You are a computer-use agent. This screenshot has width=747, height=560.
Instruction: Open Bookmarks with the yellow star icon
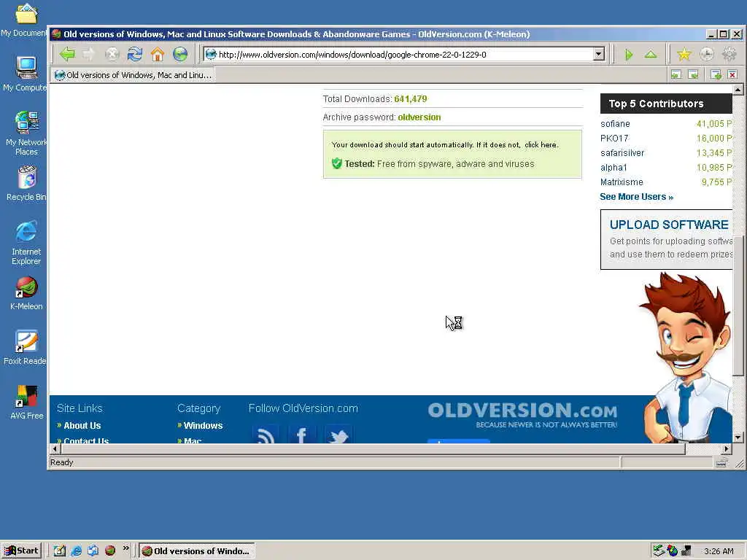click(x=684, y=54)
